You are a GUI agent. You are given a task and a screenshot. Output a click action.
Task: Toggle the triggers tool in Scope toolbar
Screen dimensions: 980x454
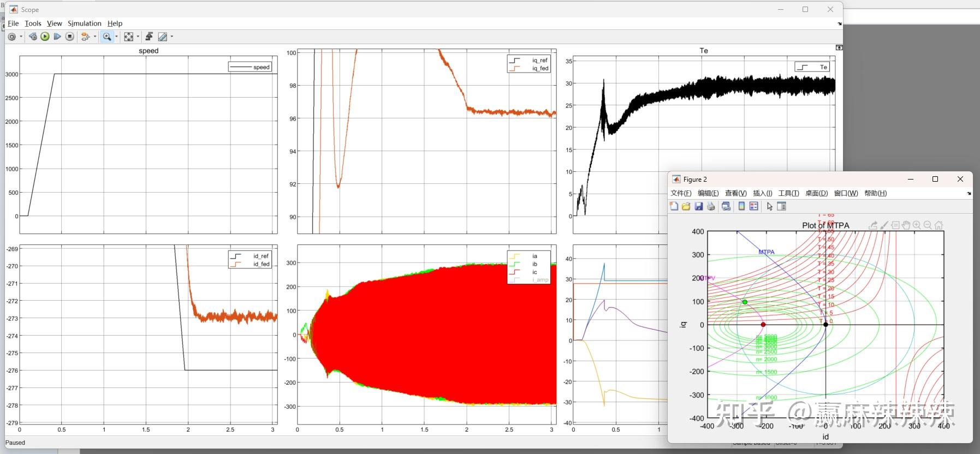(149, 37)
